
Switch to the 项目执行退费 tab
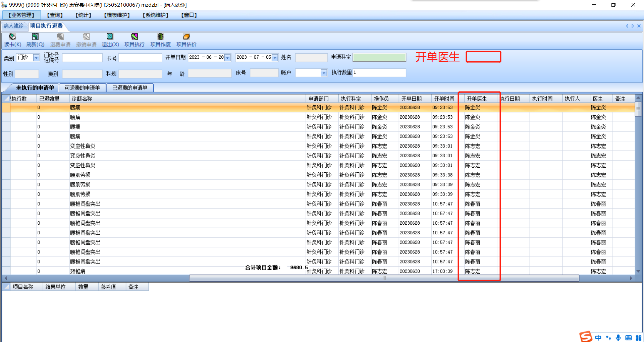point(46,26)
